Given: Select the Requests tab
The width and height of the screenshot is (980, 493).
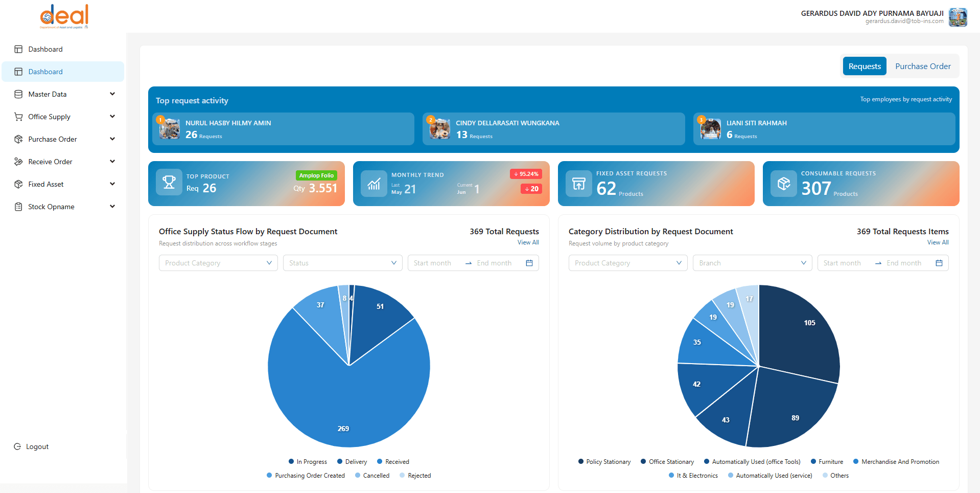Looking at the screenshot, I should coord(865,66).
